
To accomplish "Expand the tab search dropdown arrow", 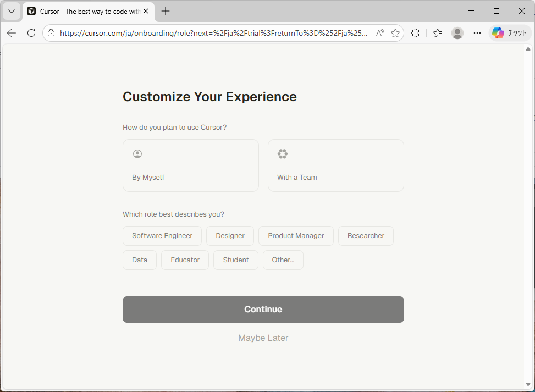I will click(11, 11).
